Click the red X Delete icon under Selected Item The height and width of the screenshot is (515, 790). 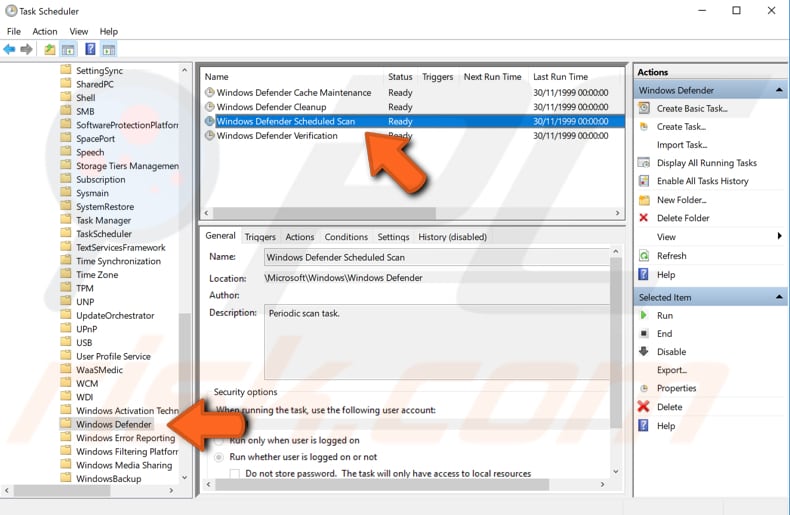(643, 406)
